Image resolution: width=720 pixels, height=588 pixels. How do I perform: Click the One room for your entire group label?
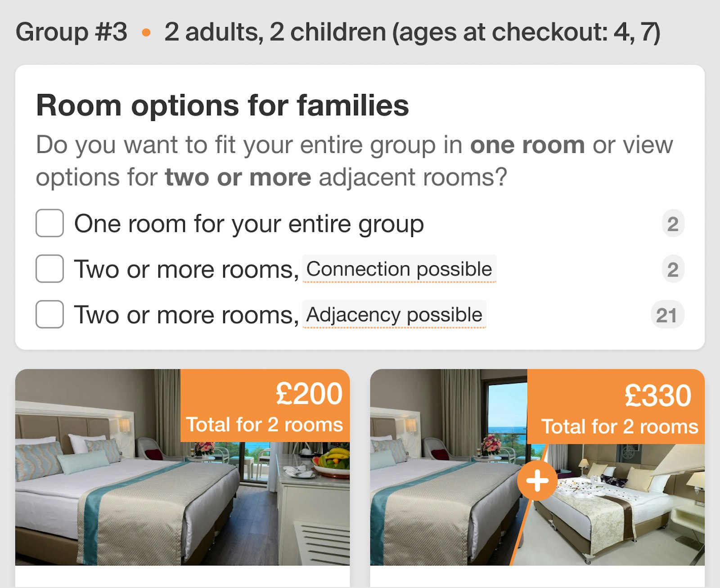[249, 224]
